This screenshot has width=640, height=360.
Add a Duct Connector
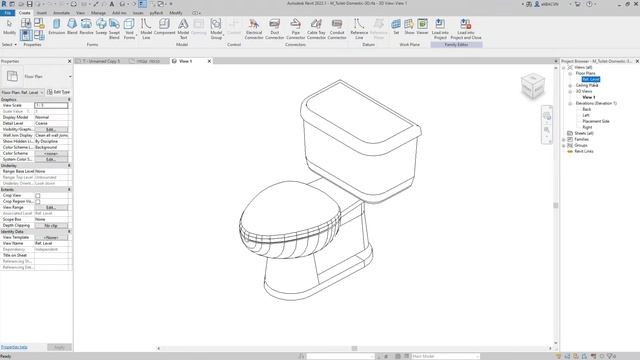(x=275, y=29)
